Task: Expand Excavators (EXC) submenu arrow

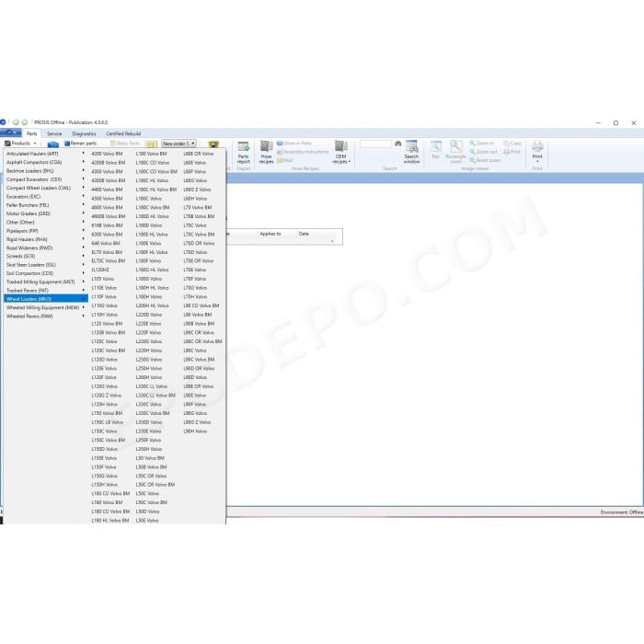Action: pyautogui.click(x=84, y=196)
